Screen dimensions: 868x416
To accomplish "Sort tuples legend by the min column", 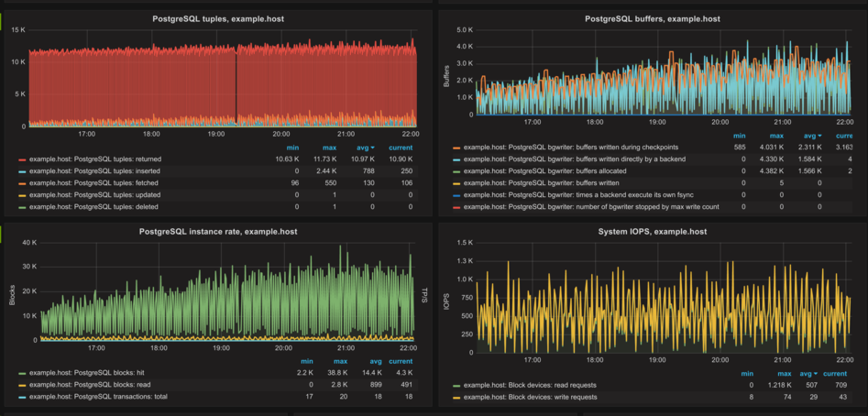I will point(292,148).
